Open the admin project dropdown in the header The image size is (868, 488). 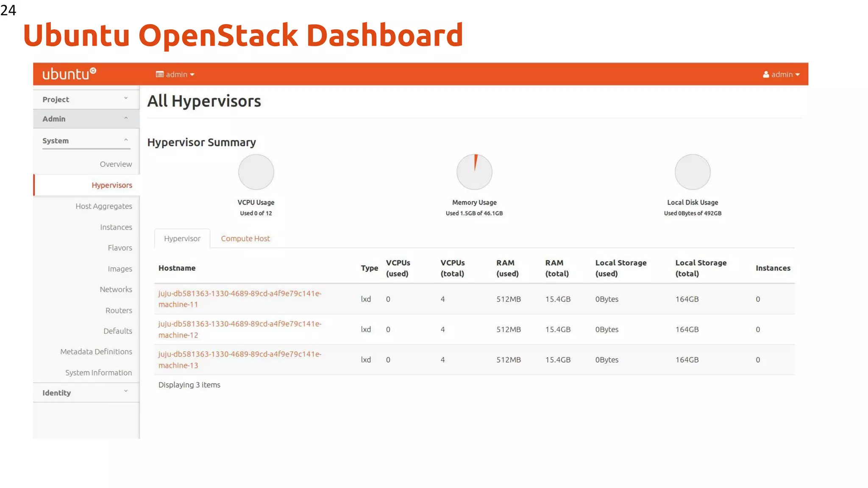(x=175, y=75)
